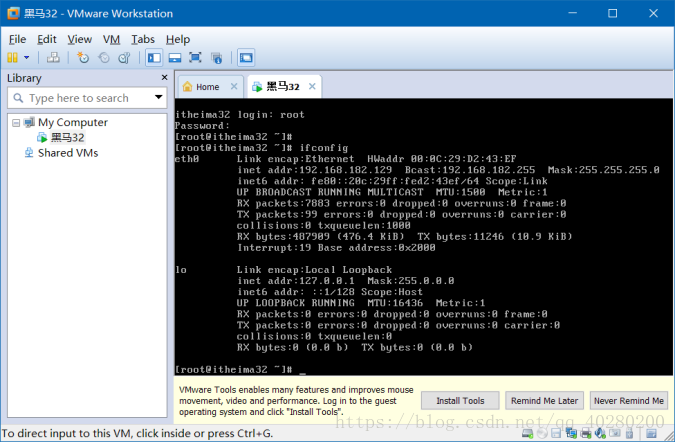This screenshot has height=442, width=676.
Task: Select the 黑马32 VM in library tree
Action: point(68,138)
